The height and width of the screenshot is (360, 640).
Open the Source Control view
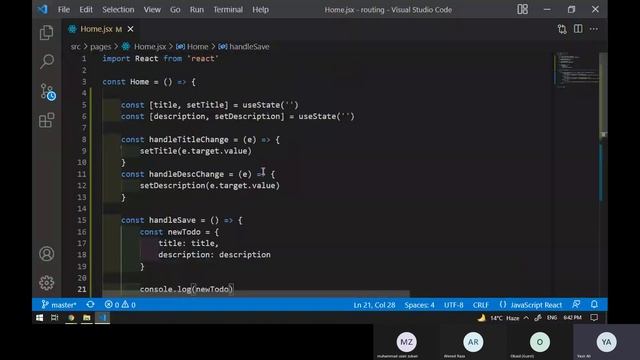[x=47, y=91]
